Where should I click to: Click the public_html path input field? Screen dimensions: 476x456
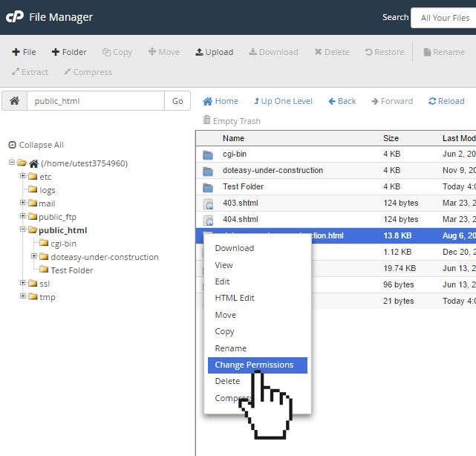[95, 101]
